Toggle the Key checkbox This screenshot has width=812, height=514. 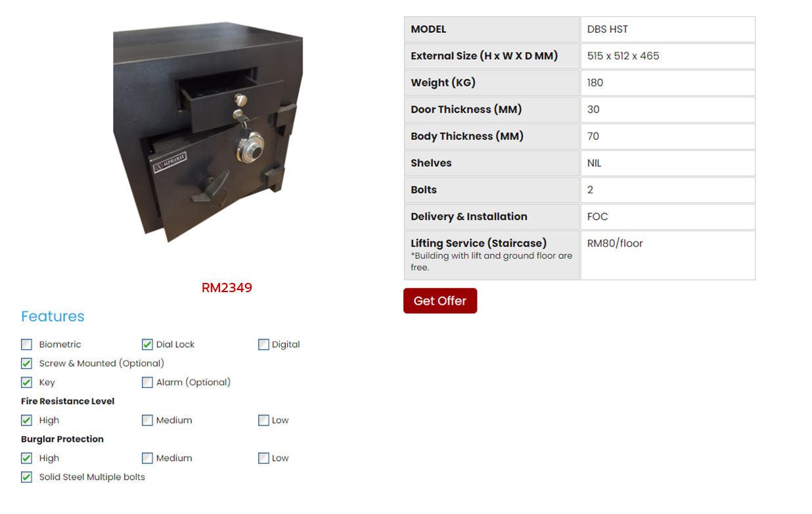click(x=26, y=383)
